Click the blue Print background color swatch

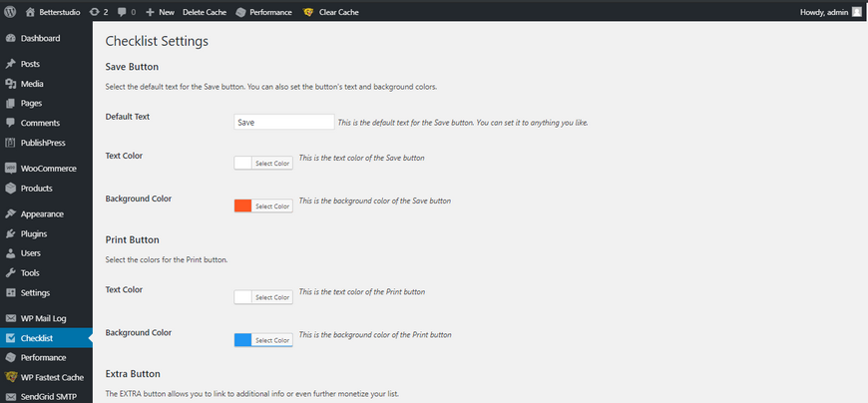point(243,340)
